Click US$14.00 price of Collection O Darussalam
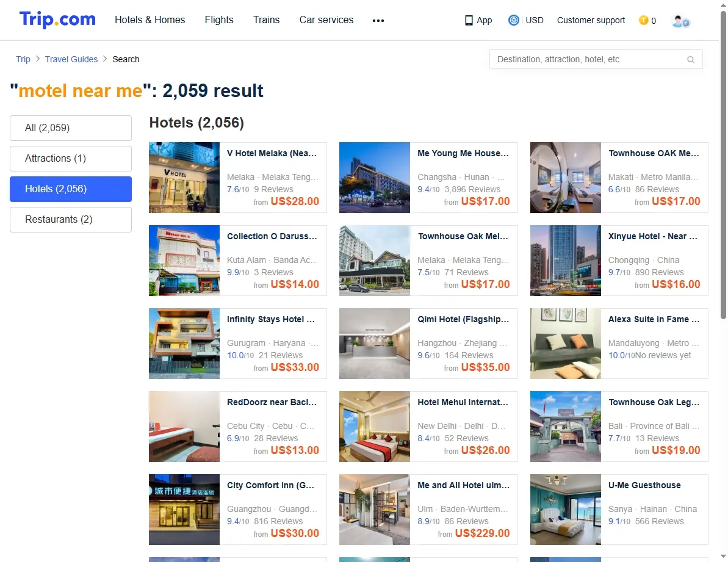The image size is (728, 562). 295,284
